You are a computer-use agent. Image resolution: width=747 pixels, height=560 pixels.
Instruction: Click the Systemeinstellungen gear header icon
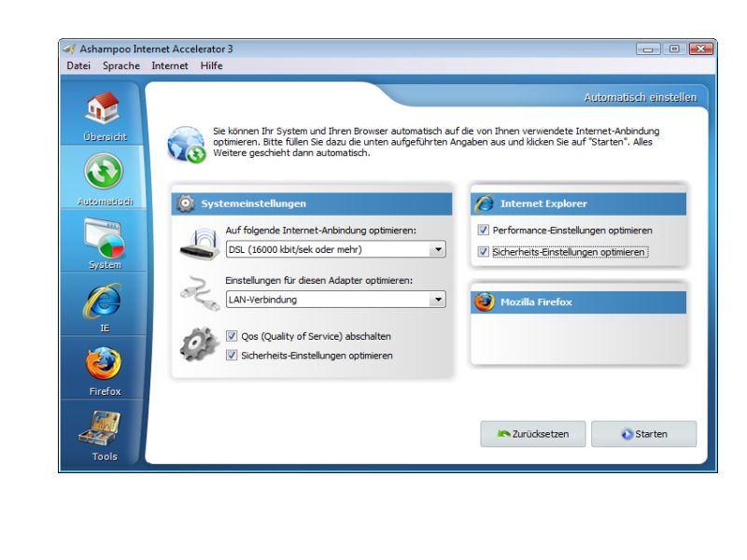[185, 203]
